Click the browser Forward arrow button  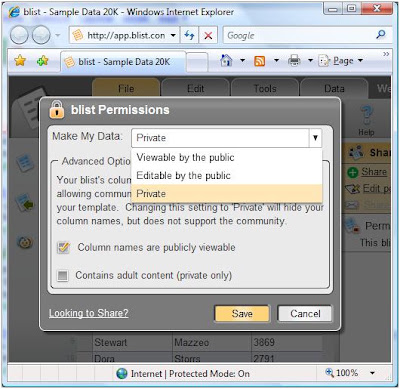(x=41, y=35)
